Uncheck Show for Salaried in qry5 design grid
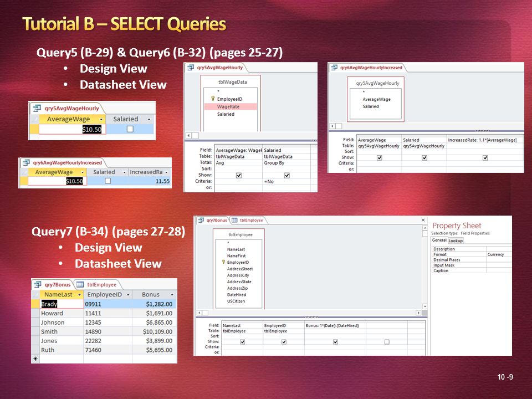Image resolution: width=532 pixels, height=399 pixels. pyautogui.click(x=287, y=176)
